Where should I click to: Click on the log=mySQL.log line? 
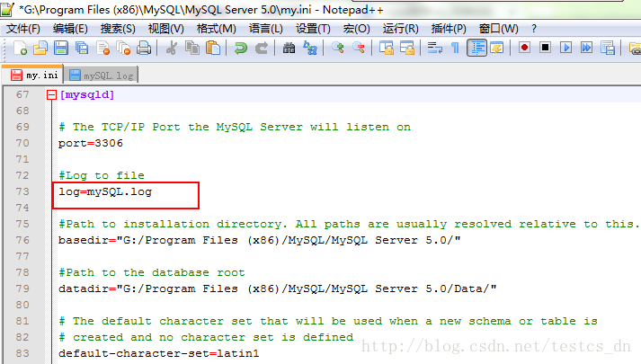click(x=105, y=192)
